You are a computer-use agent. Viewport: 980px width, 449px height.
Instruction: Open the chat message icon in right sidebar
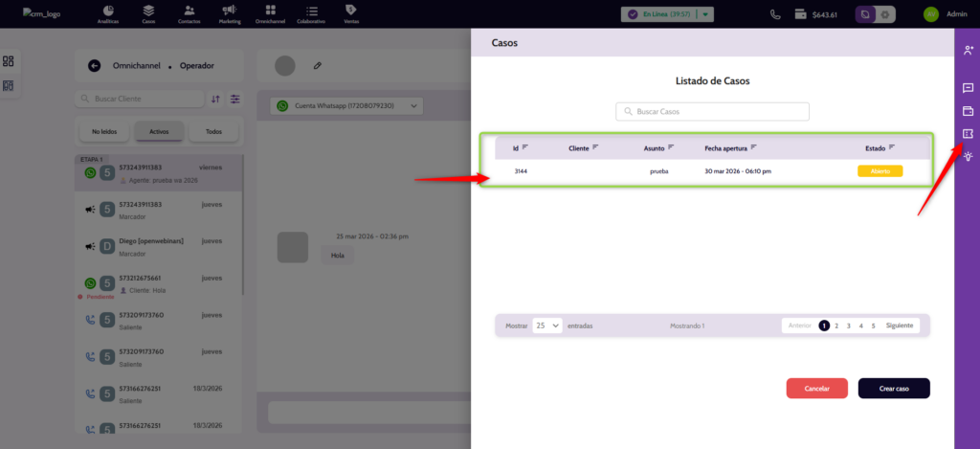coord(968,88)
